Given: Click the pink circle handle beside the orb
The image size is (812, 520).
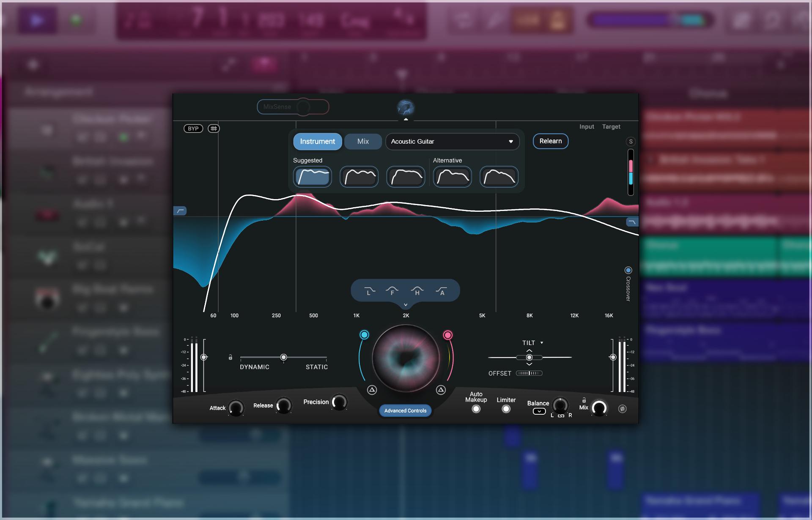Looking at the screenshot, I should pyautogui.click(x=447, y=335).
